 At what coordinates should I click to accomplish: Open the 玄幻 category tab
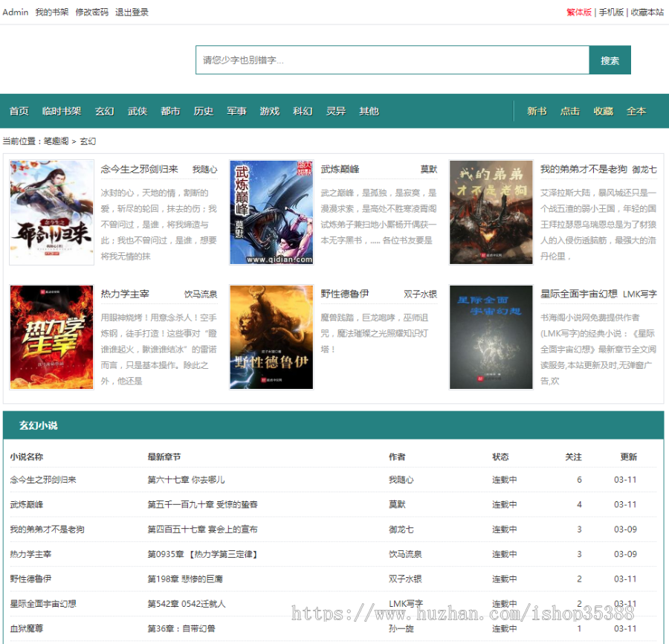tap(104, 111)
